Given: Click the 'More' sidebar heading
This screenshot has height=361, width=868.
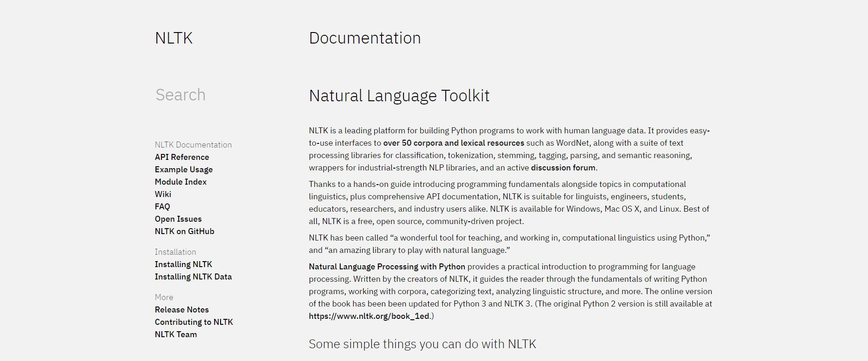Looking at the screenshot, I should [164, 297].
